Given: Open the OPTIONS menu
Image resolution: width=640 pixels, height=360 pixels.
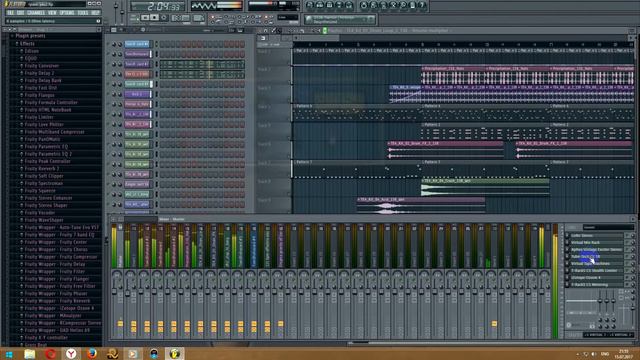Looking at the screenshot, I should point(67,13).
